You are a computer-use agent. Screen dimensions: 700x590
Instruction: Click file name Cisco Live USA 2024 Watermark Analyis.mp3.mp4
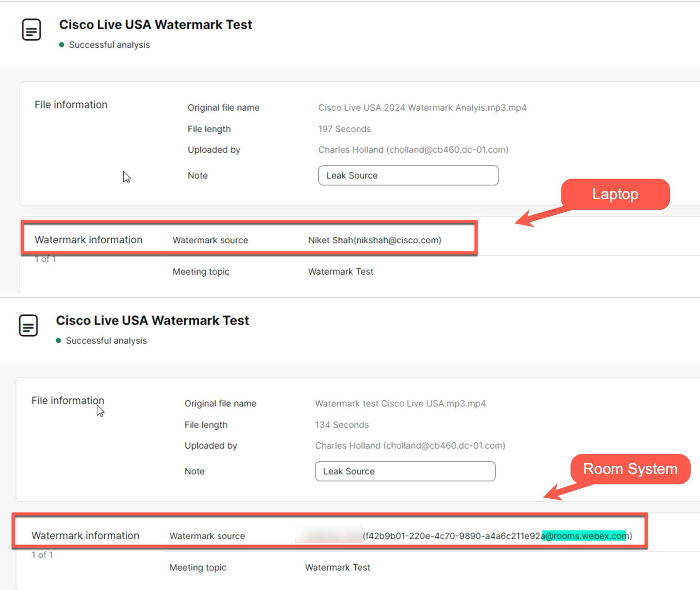(422, 108)
